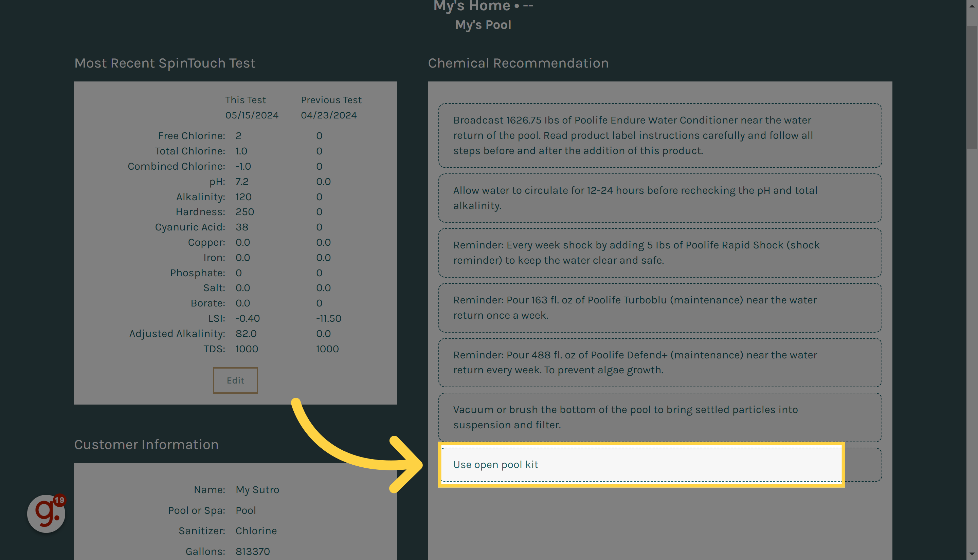
Task: Select the water circulation recommendation card
Action: 660,198
